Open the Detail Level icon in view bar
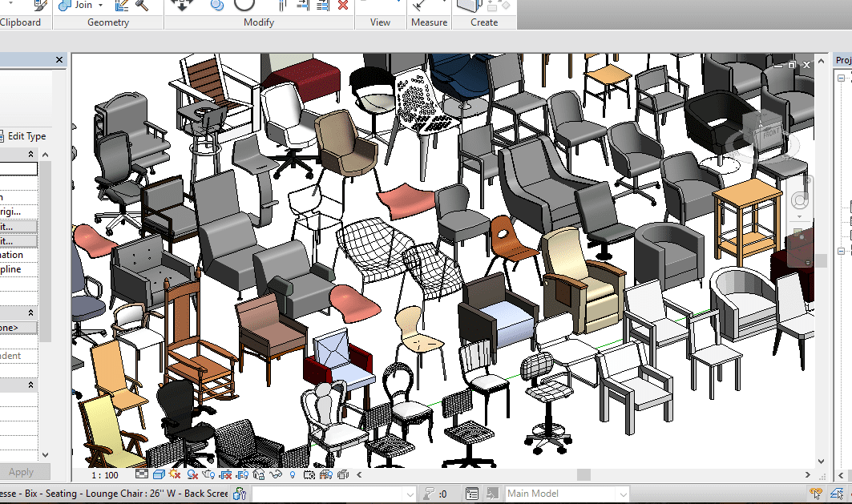This screenshot has height=504, width=852. (x=142, y=475)
